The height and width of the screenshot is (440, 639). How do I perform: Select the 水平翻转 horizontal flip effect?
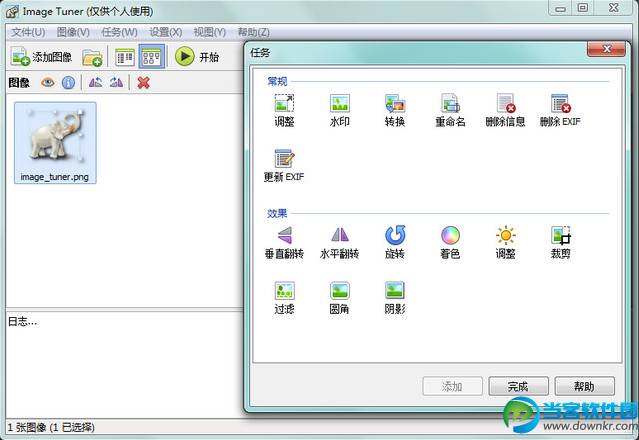339,243
